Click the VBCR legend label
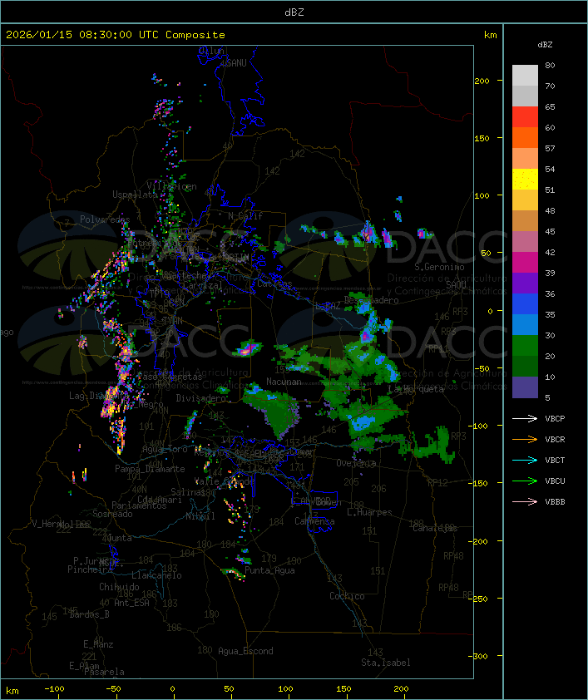 click(x=555, y=440)
